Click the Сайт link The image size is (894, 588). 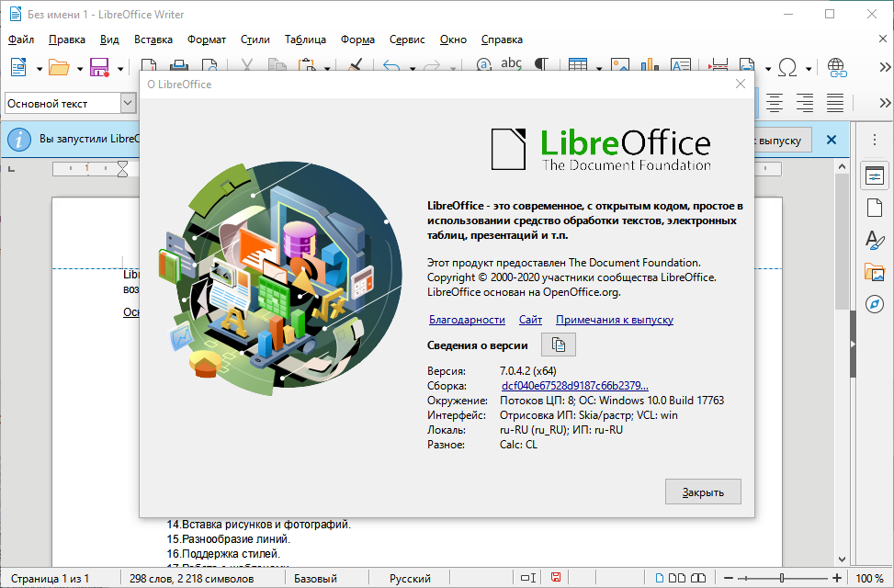click(x=530, y=320)
